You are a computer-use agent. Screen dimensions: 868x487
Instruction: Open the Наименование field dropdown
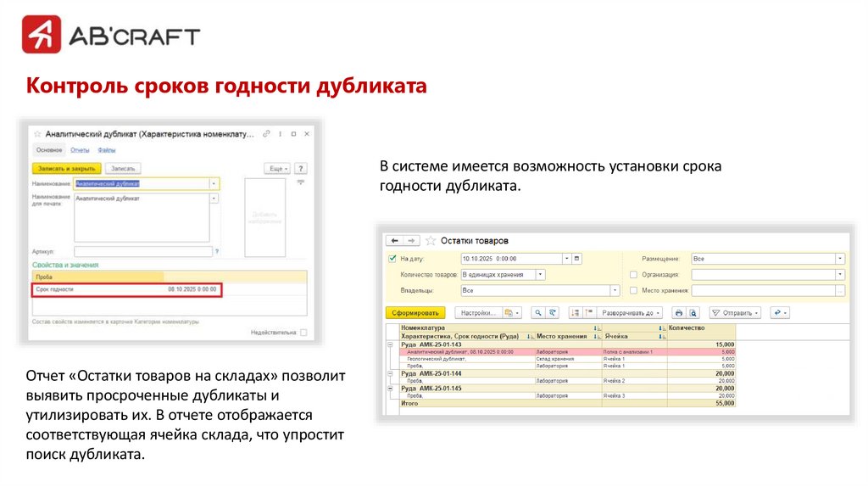[214, 183]
